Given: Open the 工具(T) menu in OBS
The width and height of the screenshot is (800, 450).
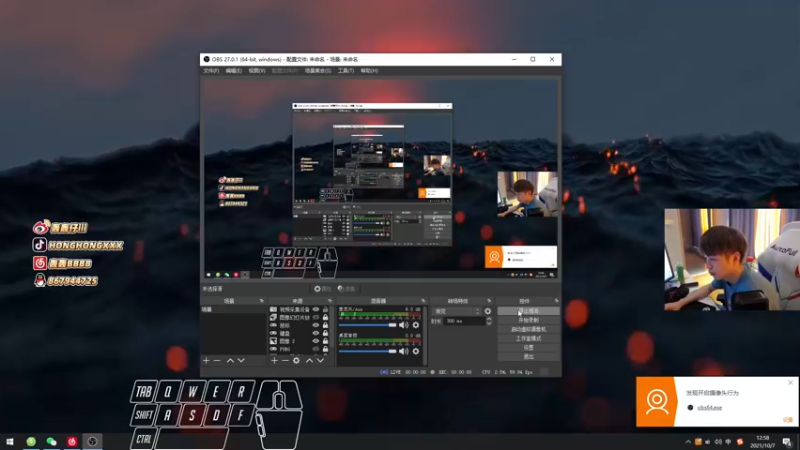Looking at the screenshot, I should point(345,70).
